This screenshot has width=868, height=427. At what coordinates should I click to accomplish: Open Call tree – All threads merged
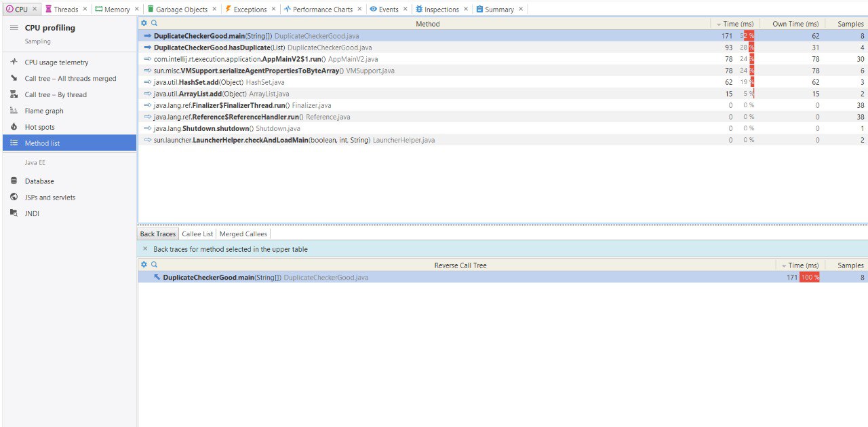(69, 79)
